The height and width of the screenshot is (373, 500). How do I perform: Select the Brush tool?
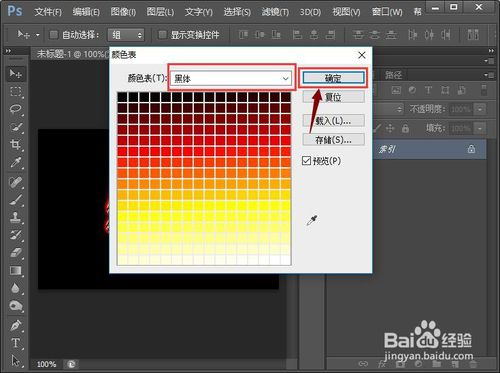point(15,200)
